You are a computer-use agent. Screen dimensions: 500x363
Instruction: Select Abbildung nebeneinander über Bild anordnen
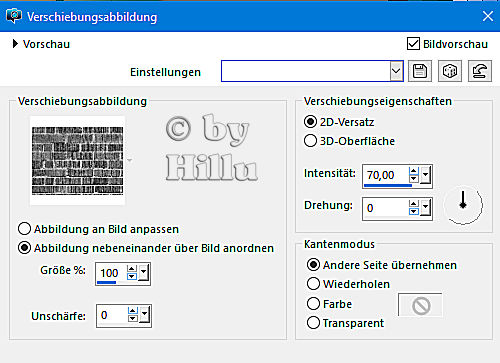coord(146,248)
